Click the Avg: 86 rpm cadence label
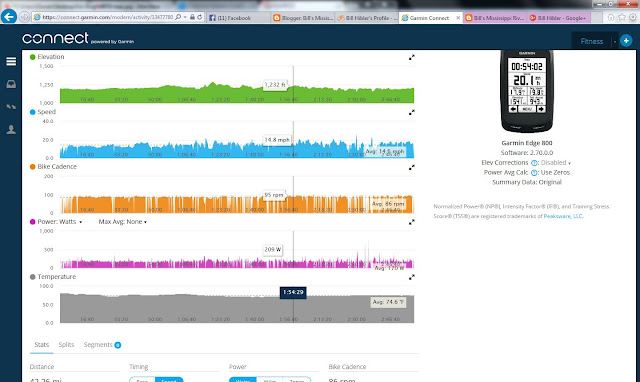640x382 pixels. (x=388, y=204)
